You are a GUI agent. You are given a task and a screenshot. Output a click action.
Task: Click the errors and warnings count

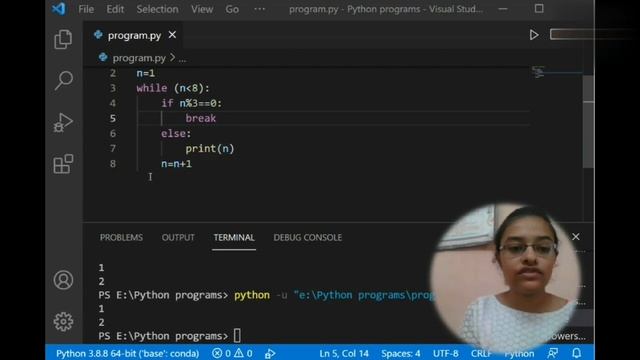point(232,353)
